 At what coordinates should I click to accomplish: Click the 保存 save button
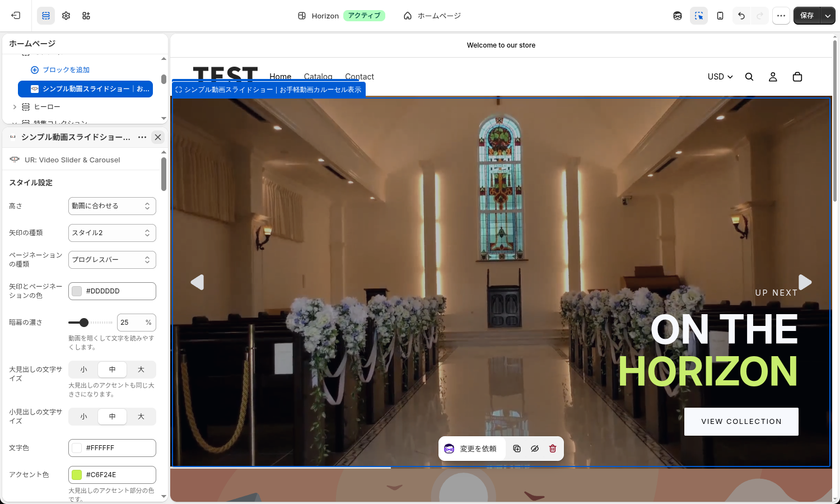click(x=807, y=16)
